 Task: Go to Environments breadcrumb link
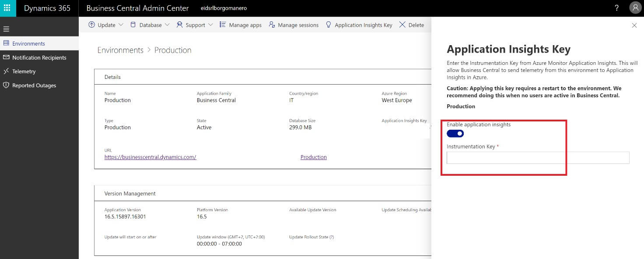click(x=120, y=50)
